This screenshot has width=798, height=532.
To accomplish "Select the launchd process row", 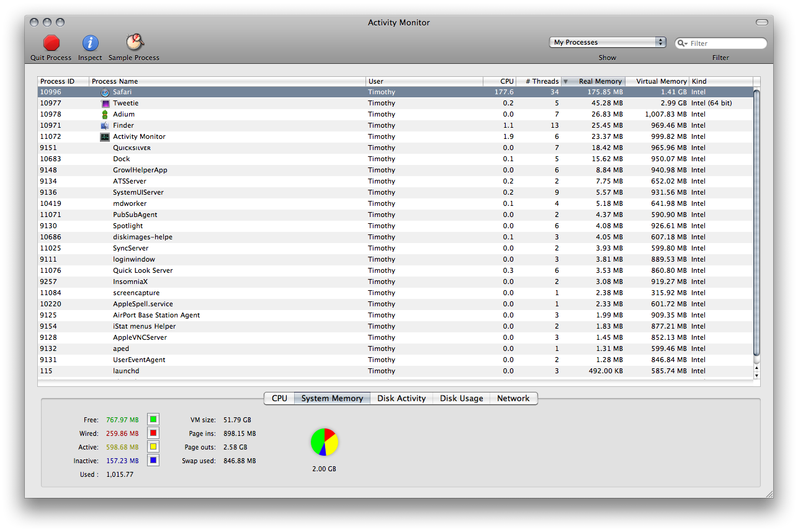I will tap(395, 371).
